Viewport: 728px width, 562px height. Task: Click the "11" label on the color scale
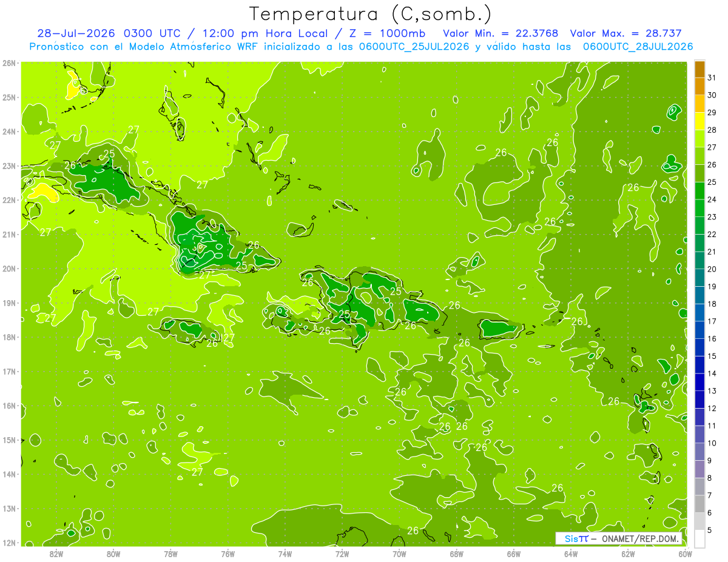(712, 426)
